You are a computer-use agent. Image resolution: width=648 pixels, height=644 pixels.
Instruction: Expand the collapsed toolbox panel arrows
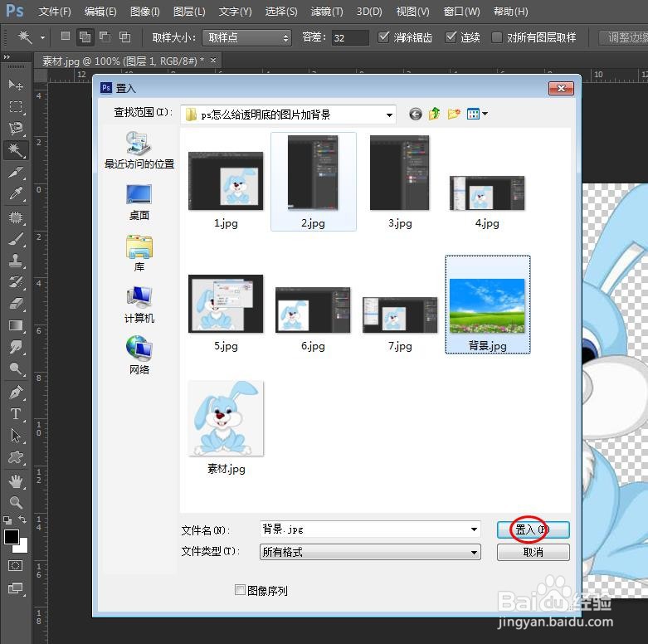point(6,57)
